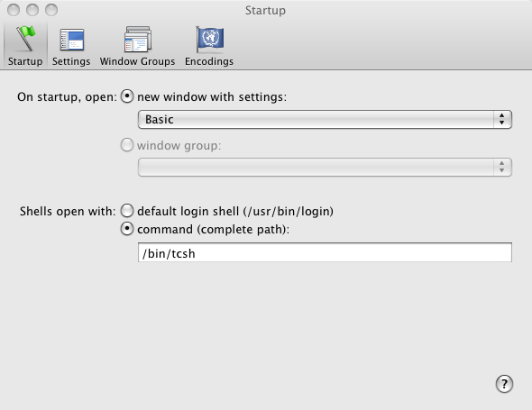Screen dimensions: 532x410
Task: Select the 'command (complete path)' radio button
Action: [127, 229]
